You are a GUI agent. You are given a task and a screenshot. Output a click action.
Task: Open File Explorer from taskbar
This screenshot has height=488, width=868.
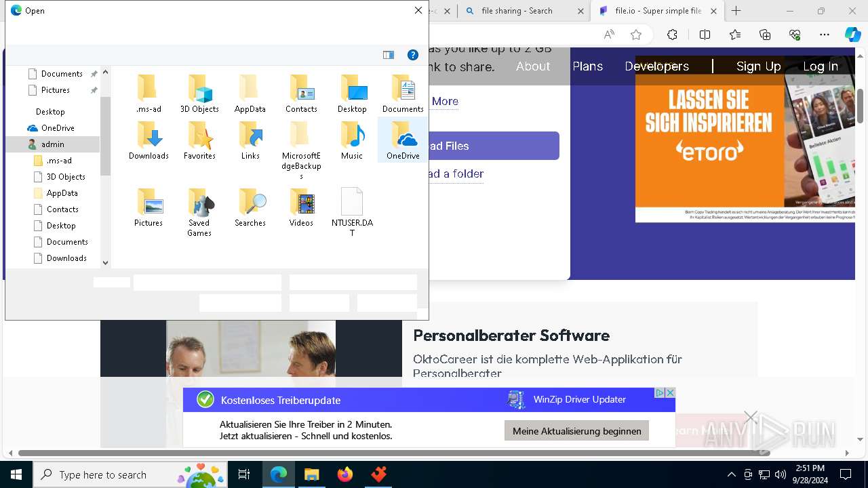click(311, 474)
